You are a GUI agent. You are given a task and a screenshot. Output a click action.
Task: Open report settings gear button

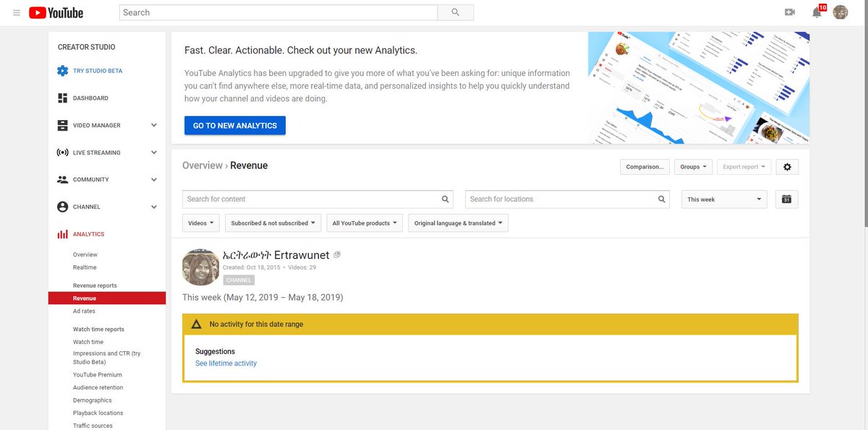(x=787, y=167)
